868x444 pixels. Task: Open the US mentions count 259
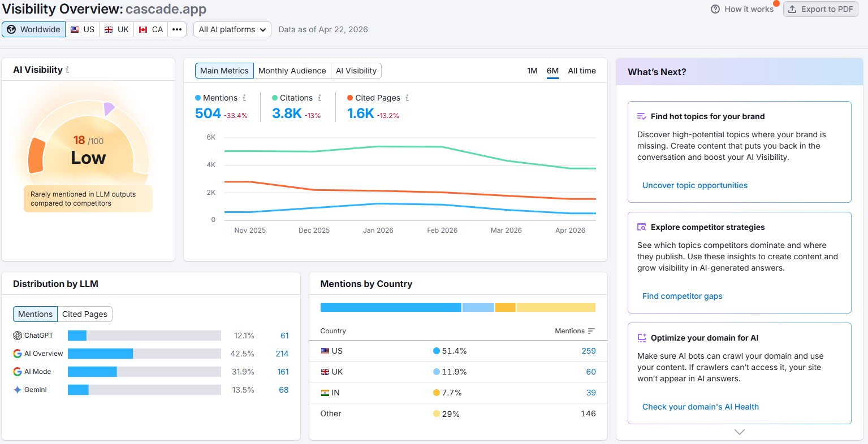click(589, 351)
